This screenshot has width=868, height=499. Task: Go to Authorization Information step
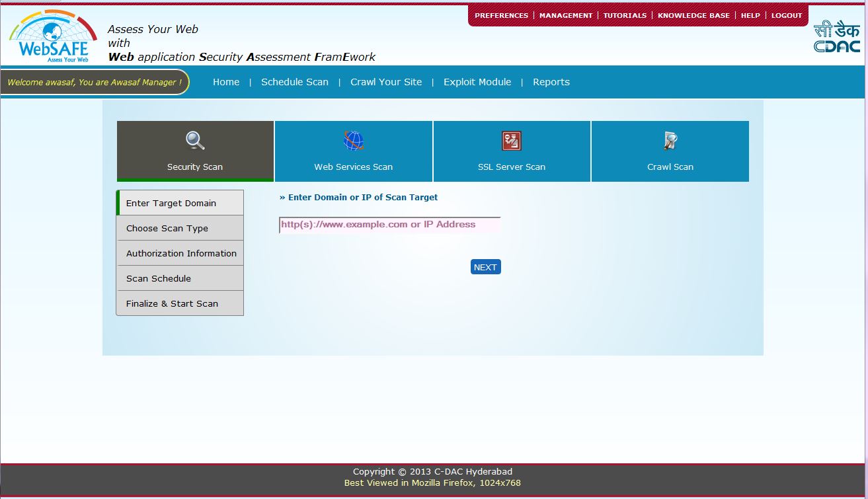pyautogui.click(x=180, y=253)
